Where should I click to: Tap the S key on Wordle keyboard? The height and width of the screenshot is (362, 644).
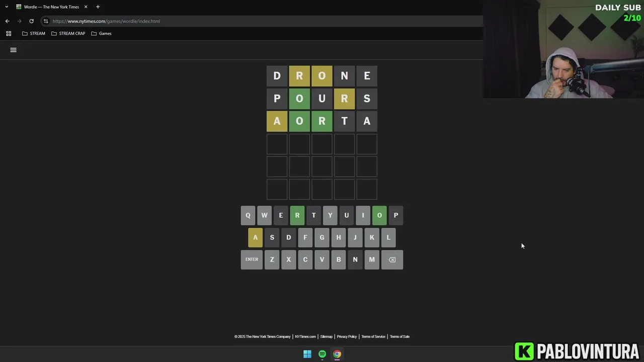(x=272, y=237)
